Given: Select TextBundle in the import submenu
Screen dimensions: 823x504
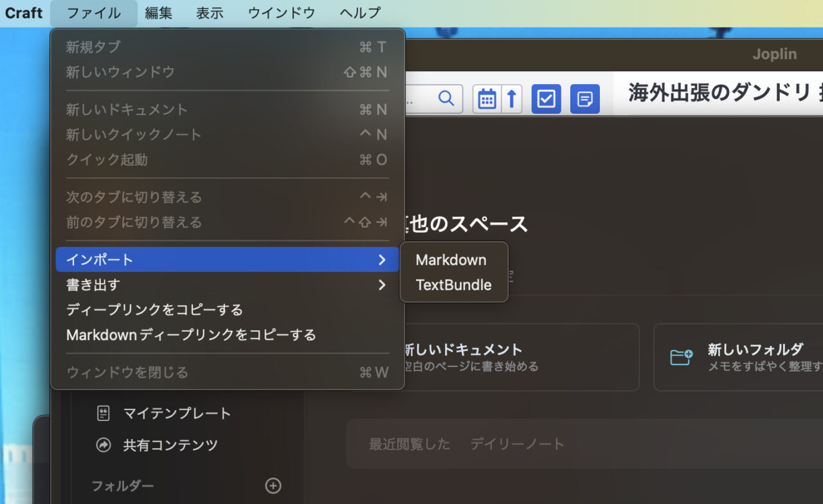Looking at the screenshot, I should (453, 285).
